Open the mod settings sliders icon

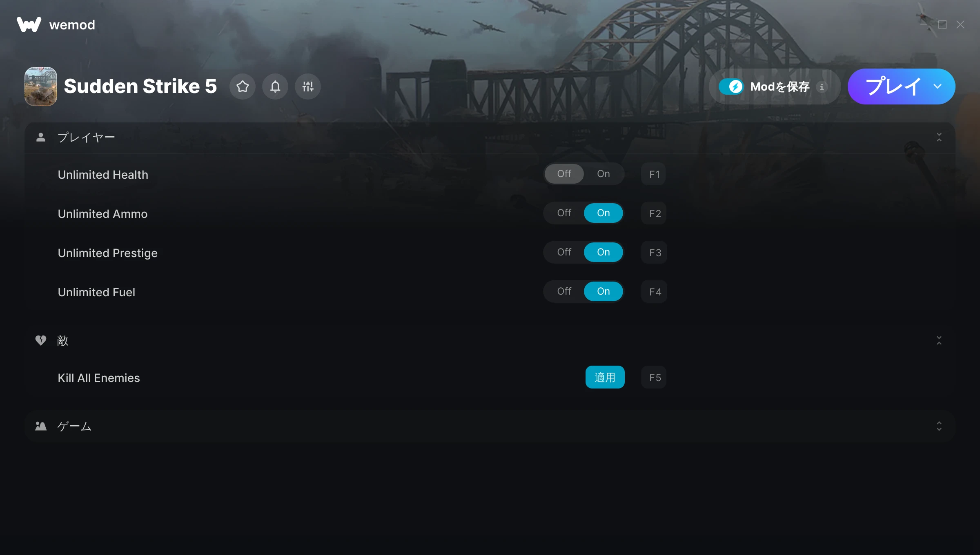click(x=308, y=87)
